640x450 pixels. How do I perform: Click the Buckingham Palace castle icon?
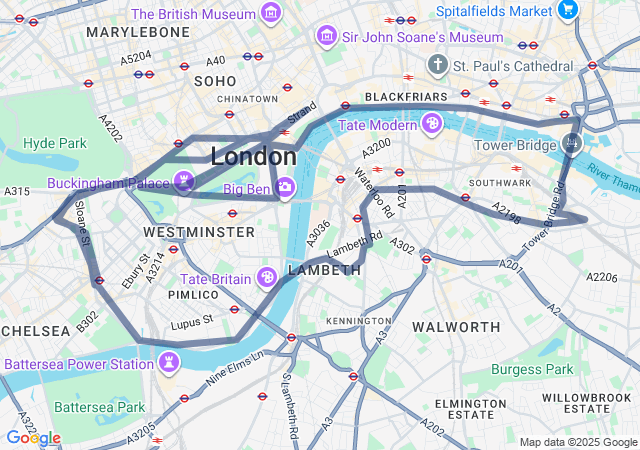(184, 181)
